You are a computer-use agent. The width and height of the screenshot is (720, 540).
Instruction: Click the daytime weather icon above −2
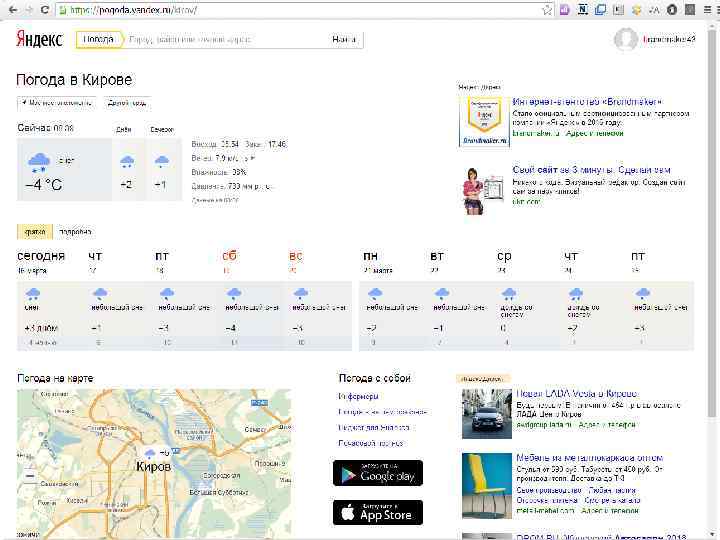pyautogui.click(x=127, y=162)
